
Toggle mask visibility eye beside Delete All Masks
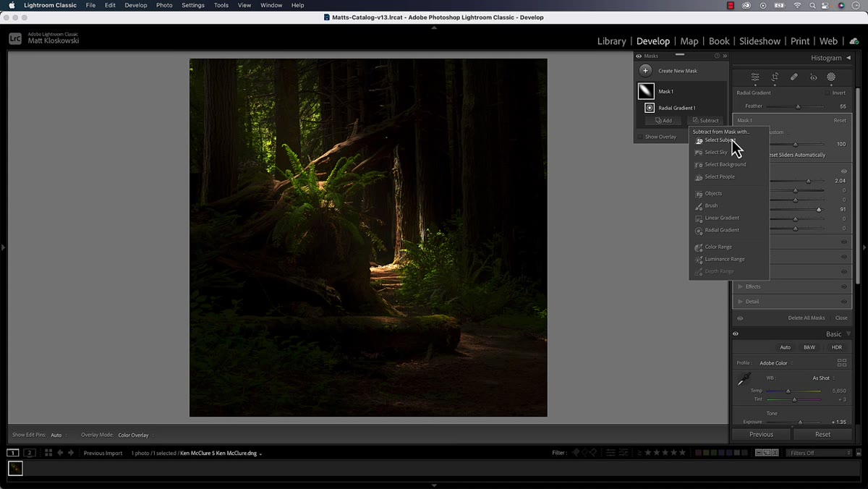click(740, 318)
